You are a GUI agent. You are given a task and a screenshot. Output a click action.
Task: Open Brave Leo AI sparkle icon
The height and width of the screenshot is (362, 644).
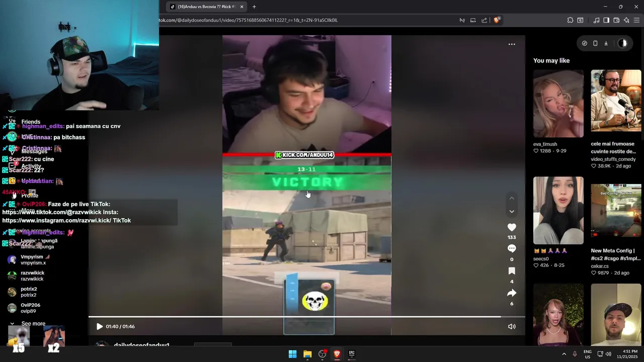626,20
